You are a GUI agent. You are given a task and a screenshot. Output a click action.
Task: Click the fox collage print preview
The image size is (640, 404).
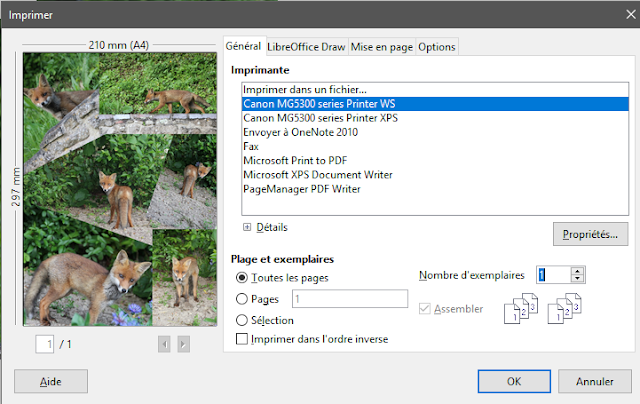pos(120,189)
